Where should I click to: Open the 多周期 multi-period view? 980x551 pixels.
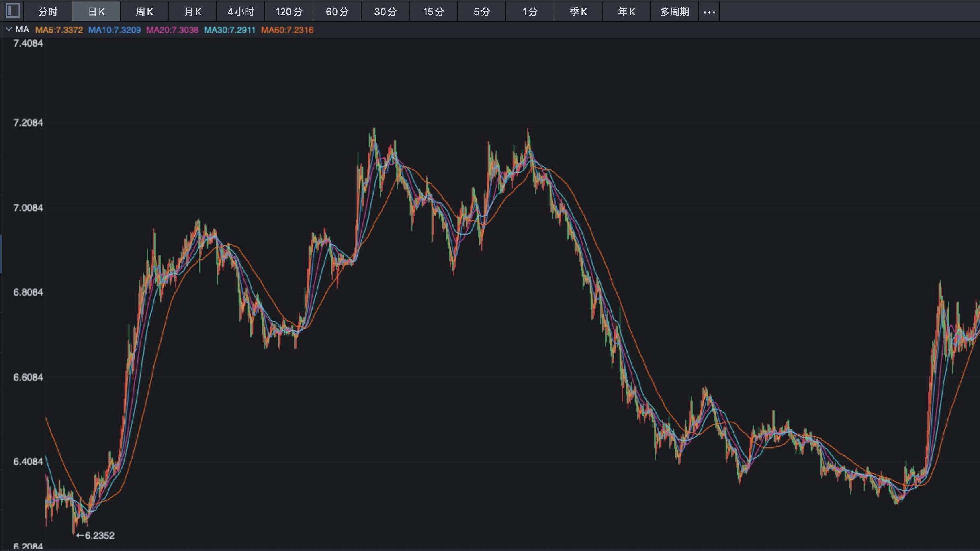[675, 12]
